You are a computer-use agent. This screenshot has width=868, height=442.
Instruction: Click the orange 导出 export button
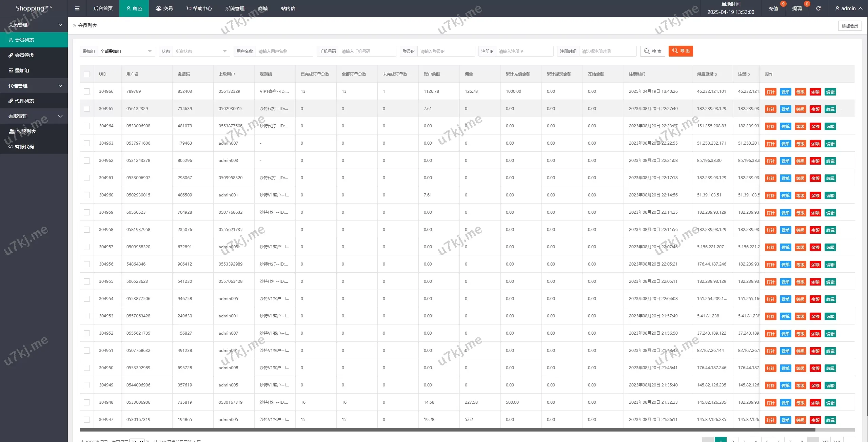(680, 51)
